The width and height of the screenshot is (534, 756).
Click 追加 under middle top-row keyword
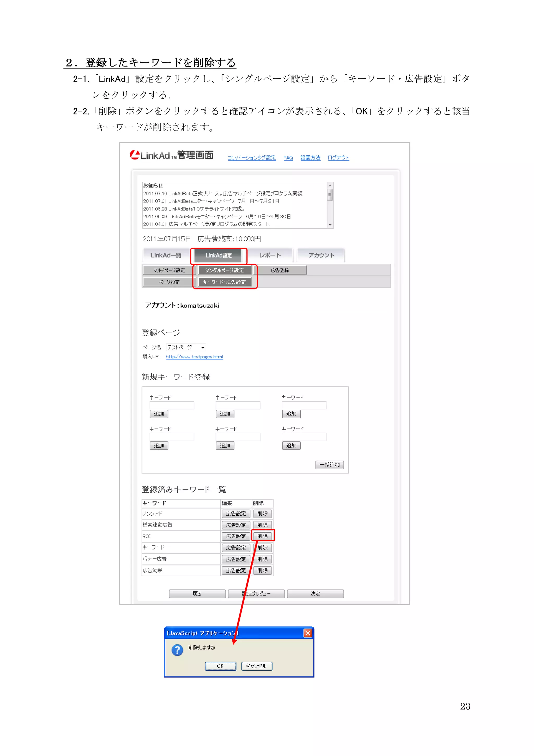225,414
